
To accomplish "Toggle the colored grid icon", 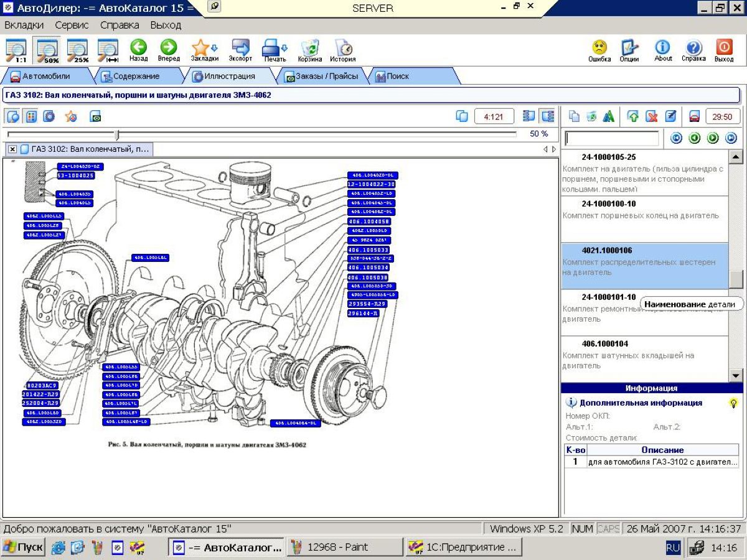I will pyautogui.click(x=31, y=116).
